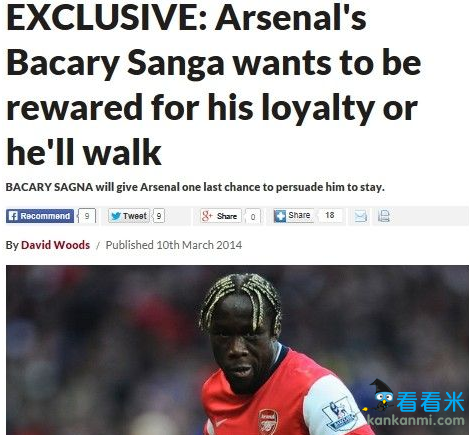Click the tweet count bubble

[x=159, y=216]
